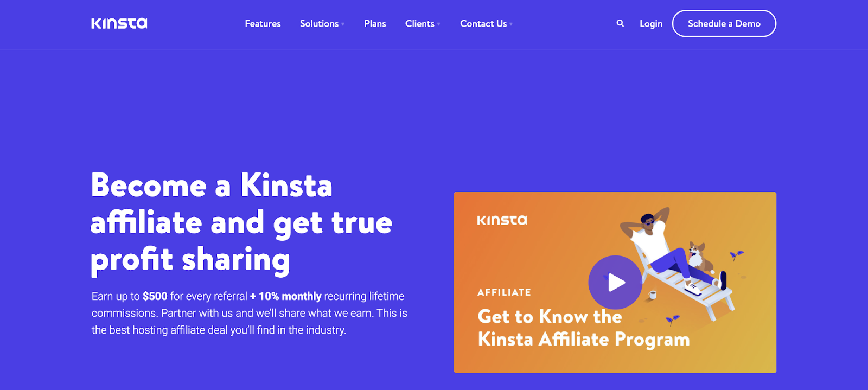Image resolution: width=868 pixels, height=390 pixels.
Task: Expand the Clients dropdown arrow
Action: click(x=438, y=24)
